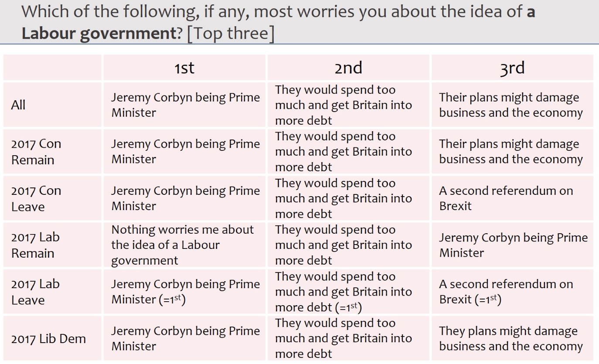599x364 pixels.
Task: Click Con Leave 'A second referendum on Brexit' cell
Action: tap(512, 198)
